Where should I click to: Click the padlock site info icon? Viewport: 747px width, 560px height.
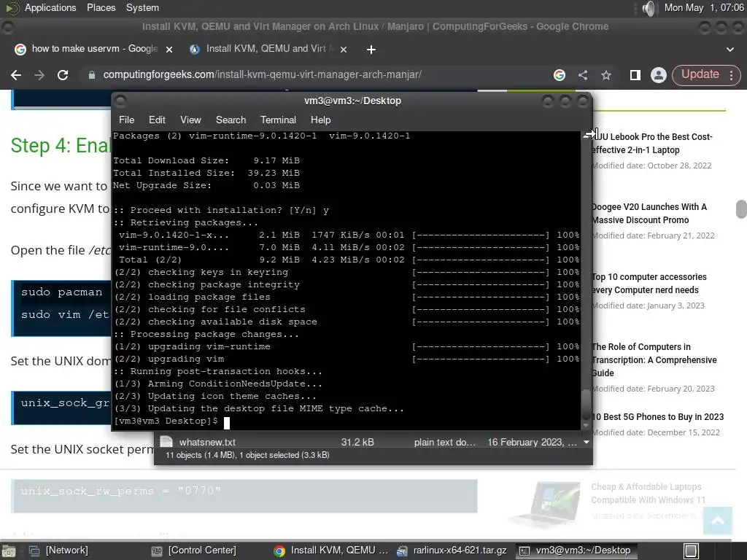(92, 75)
